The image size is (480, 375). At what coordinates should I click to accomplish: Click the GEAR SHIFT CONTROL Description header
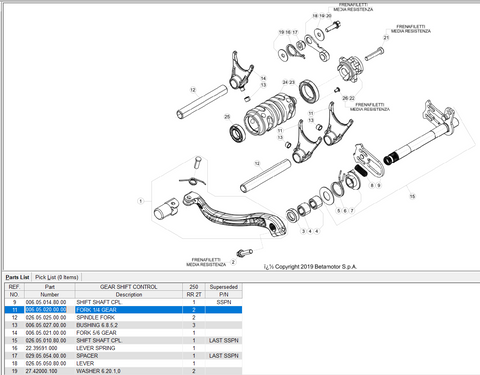pos(129,291)
